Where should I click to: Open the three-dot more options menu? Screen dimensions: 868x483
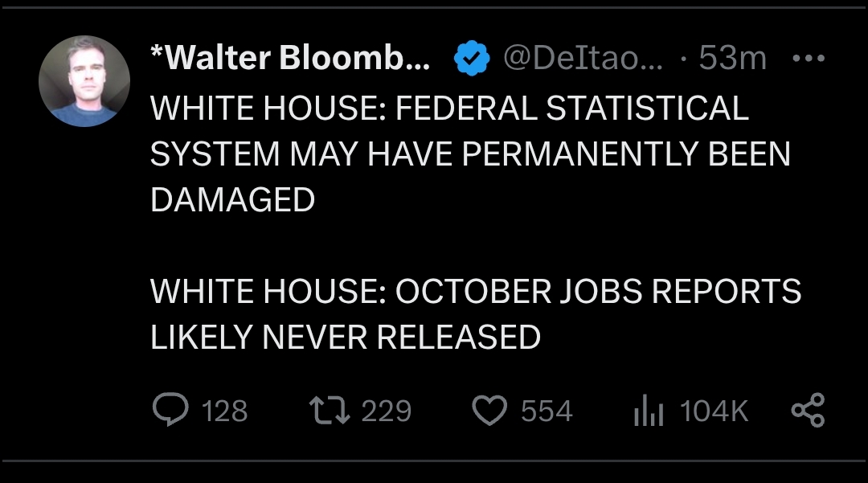coord(807,59)
